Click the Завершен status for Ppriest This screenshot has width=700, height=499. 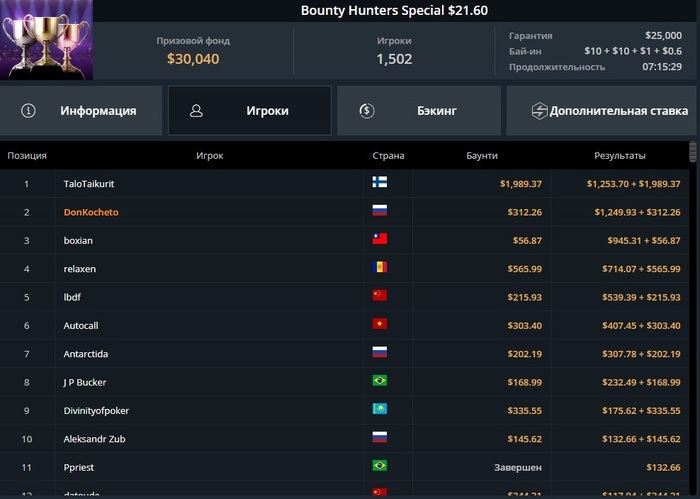[518, 467]
